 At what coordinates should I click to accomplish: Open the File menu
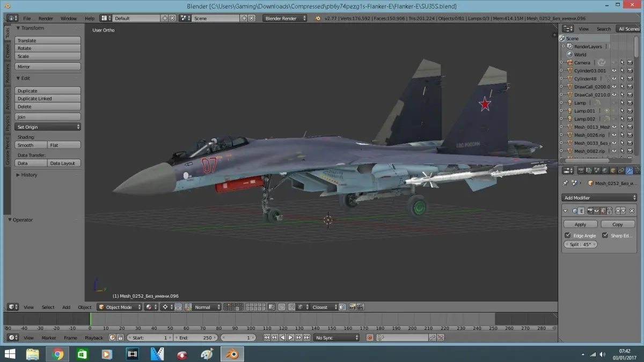point(27,18)
